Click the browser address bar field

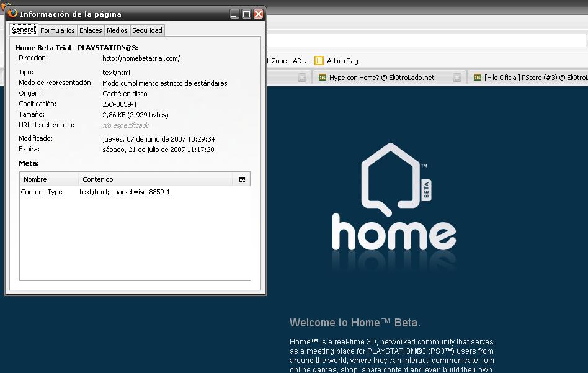426,40
